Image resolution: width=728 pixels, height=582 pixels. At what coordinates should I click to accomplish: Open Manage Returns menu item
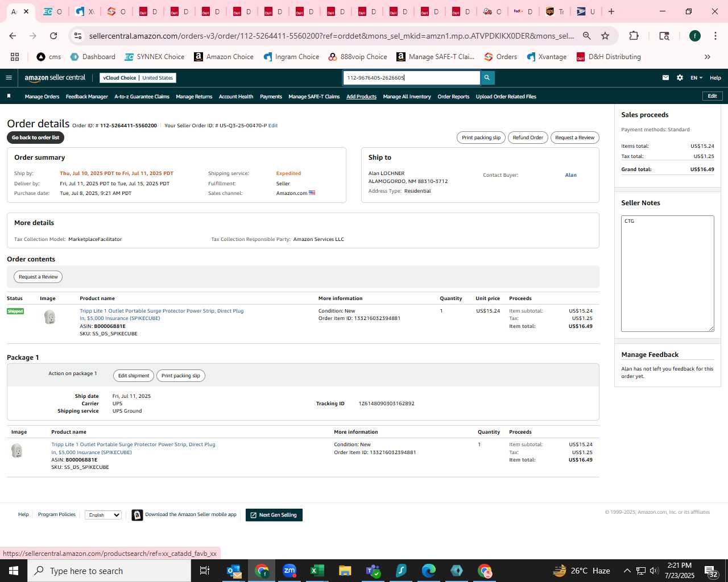[x=194, y=97]
